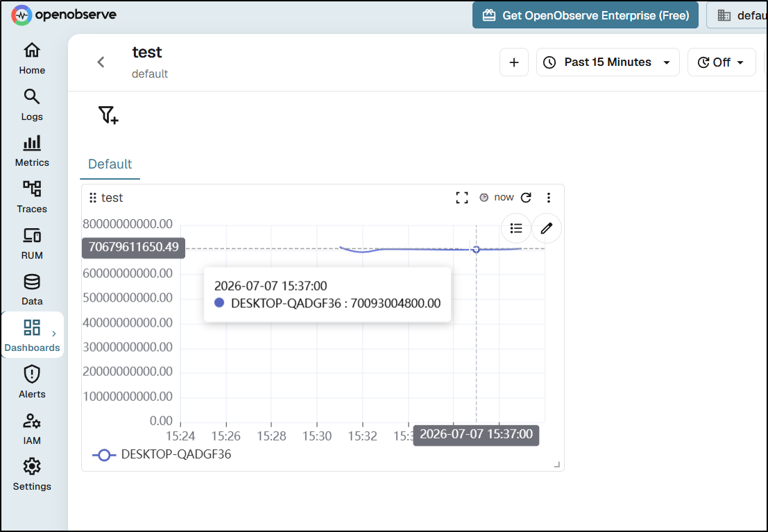768x532 pixels.
Task: Click the panel's now clock icon
Action: coord(484,198)
